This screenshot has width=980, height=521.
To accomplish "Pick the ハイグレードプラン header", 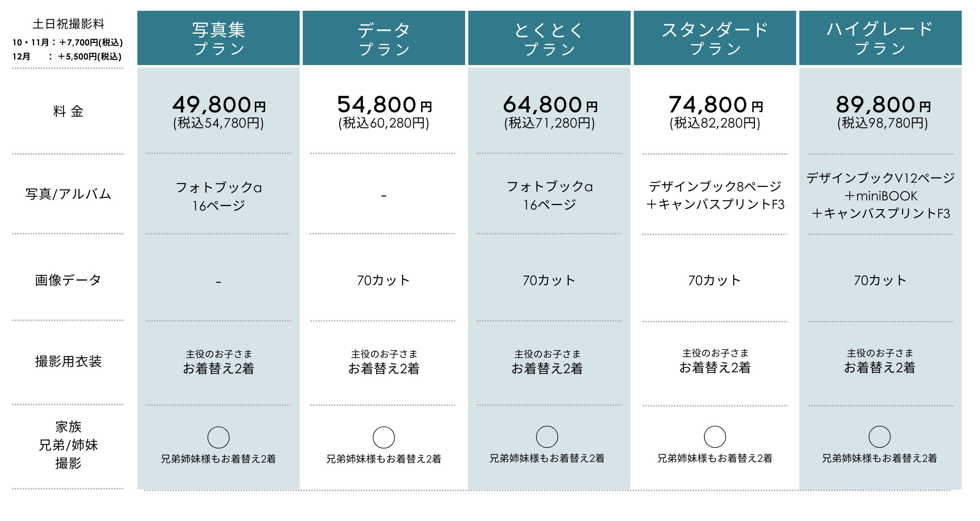I will click(x=880, y=38).
